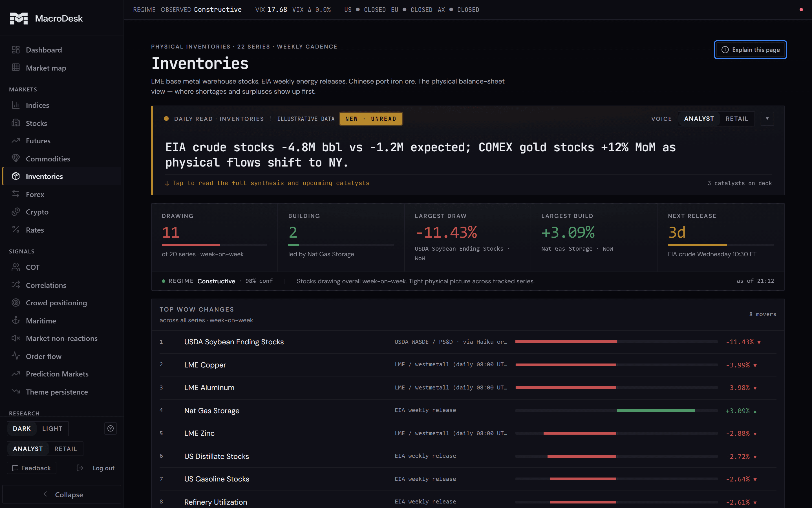Click Explain this page button
Image resolution: width=812 pixels, height=508 pixels.
pos(750,50)
